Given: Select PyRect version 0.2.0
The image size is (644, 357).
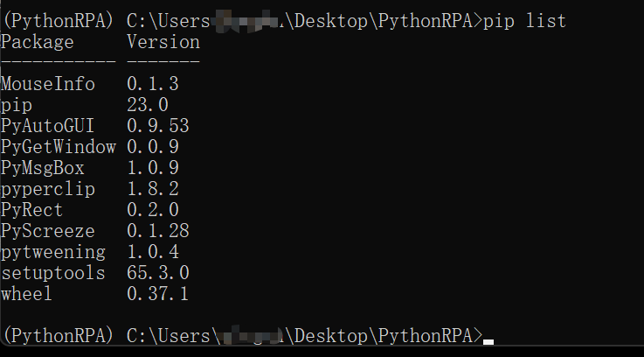Looking at the screenshot, I should tap(153, 210).
